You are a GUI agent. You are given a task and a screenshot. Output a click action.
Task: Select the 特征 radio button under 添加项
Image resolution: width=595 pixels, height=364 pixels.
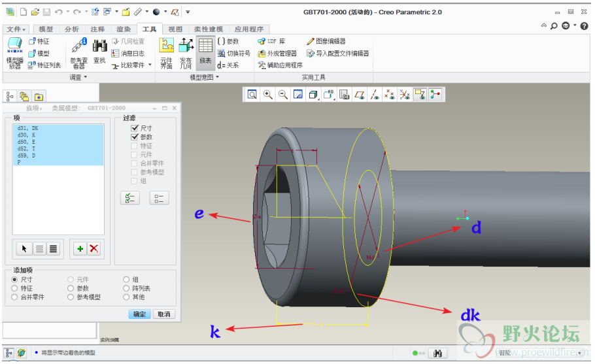[x=15, y=288]
